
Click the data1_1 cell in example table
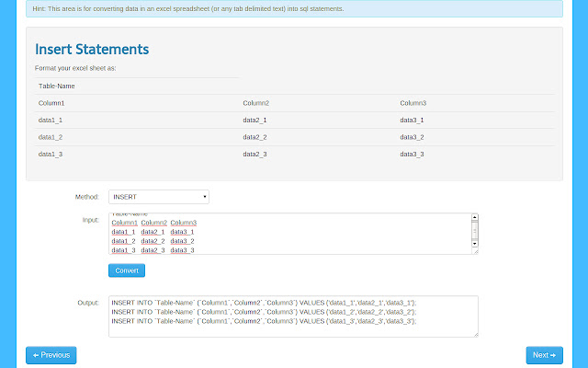tap(51, 121)
